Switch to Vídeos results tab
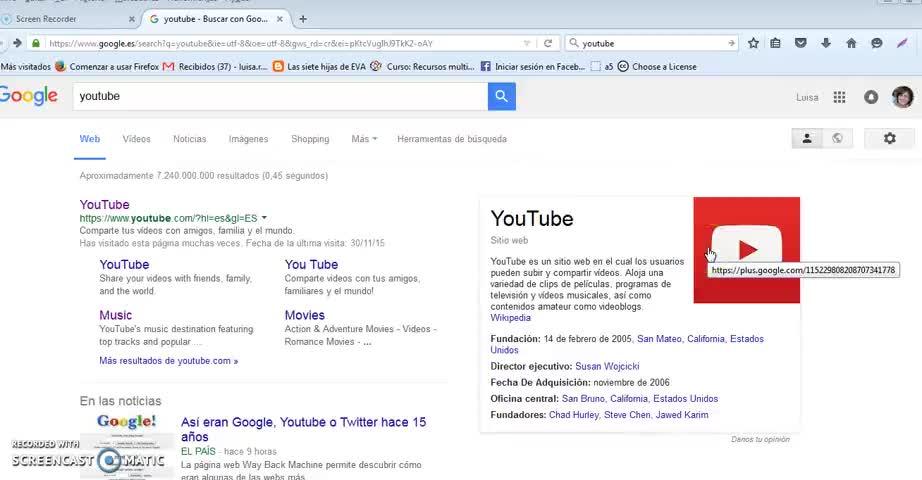The width and height of the screenshot is (922, 480). (136, 139)
